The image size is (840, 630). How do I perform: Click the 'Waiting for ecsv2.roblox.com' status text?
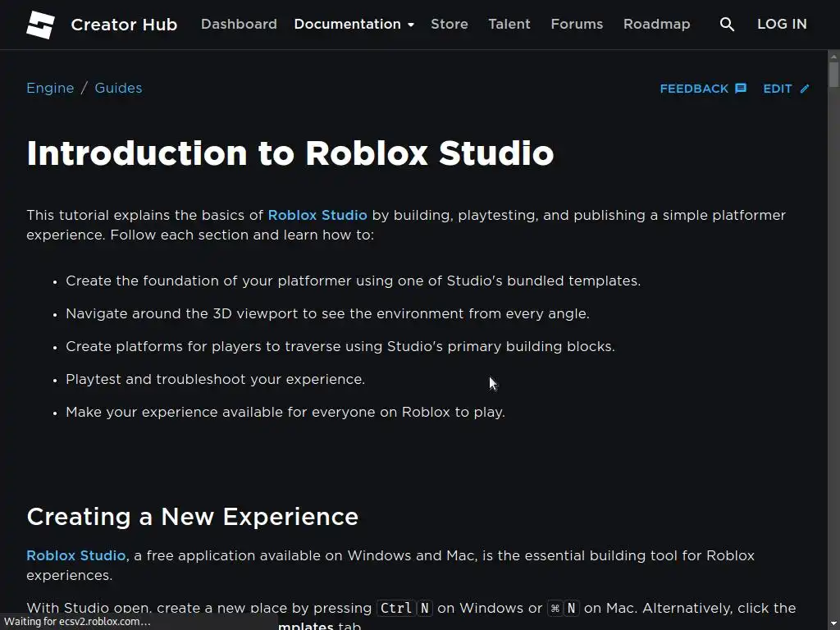point(77,622)
